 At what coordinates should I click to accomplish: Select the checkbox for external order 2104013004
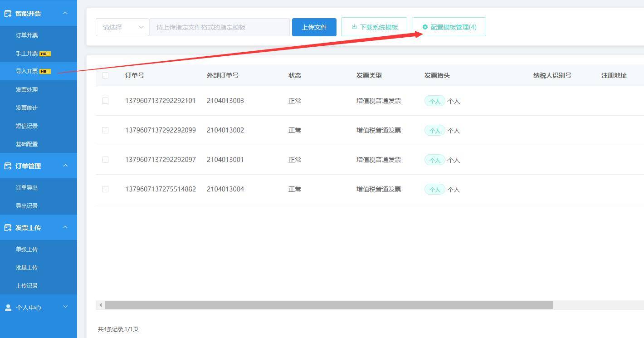[105, 189]
